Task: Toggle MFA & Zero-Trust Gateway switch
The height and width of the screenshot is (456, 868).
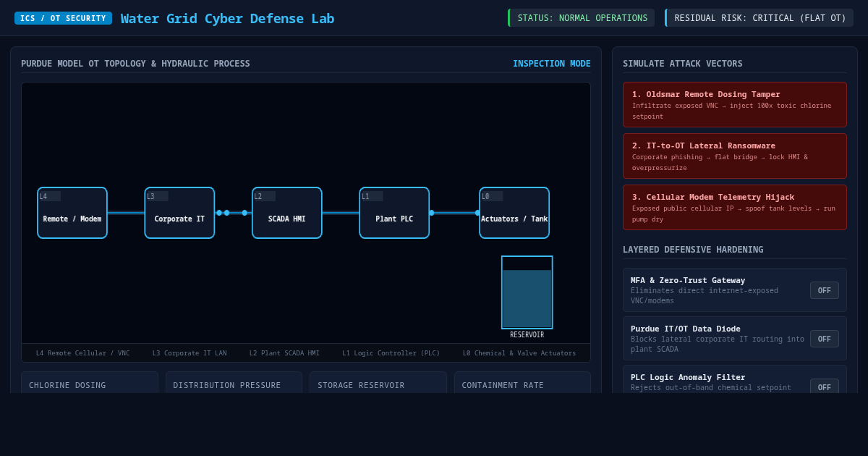Action: point(824,290)
